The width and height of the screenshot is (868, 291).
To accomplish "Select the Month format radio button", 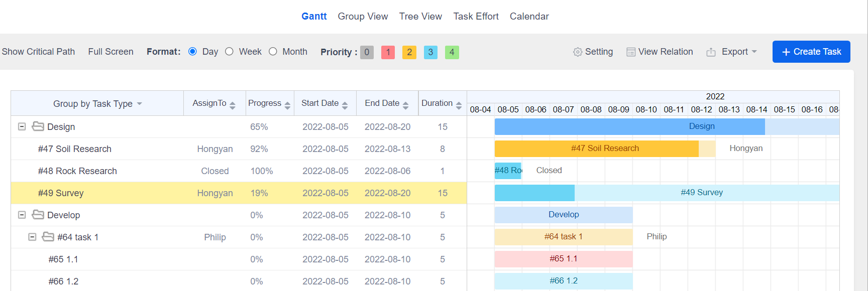I will click(x=273, y=52).
